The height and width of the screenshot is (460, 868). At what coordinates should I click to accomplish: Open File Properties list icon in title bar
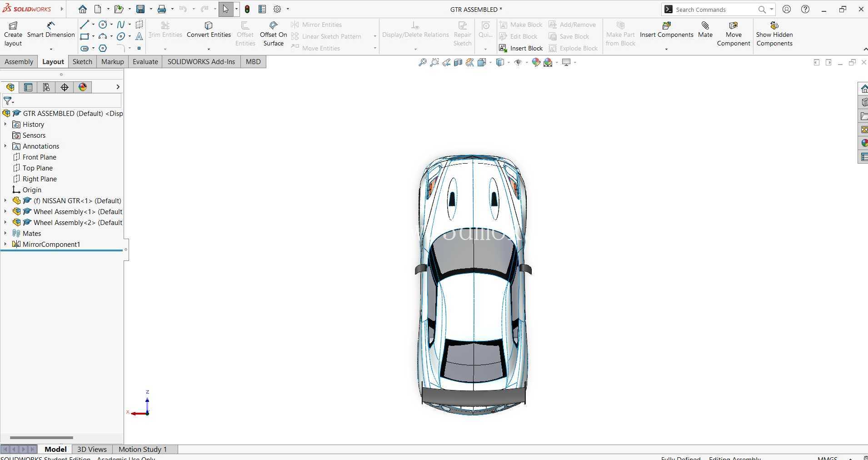(x=262, y=9)
